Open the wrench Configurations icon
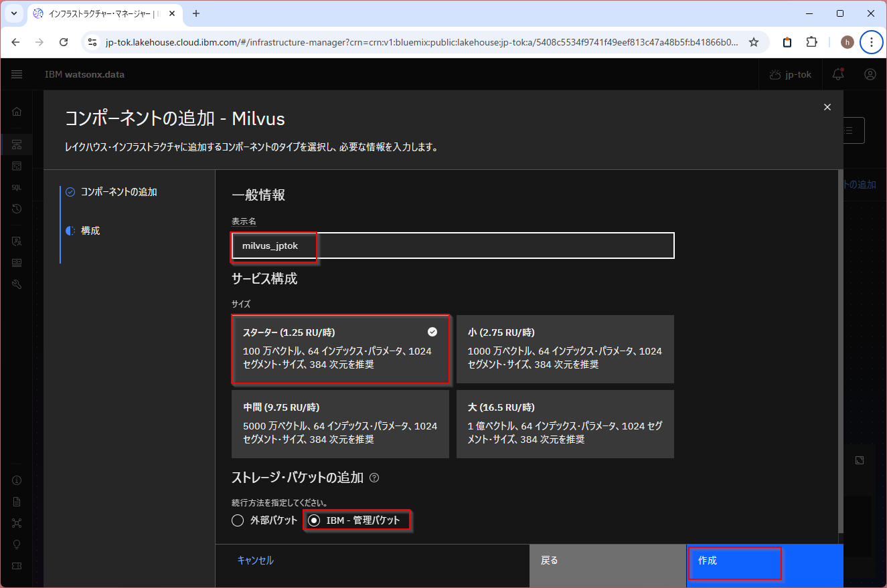The image size is (887, 588). (x=17, y=284)
